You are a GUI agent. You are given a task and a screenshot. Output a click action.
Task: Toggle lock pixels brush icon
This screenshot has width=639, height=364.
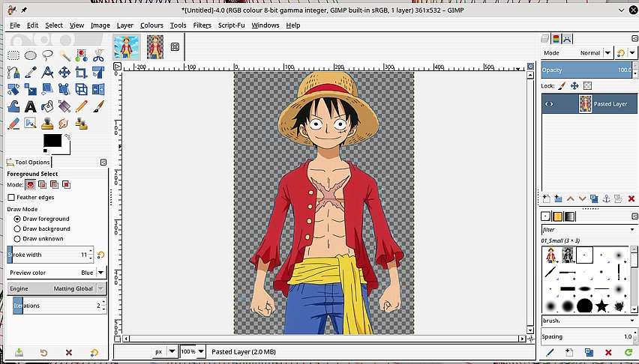(562, 86)
